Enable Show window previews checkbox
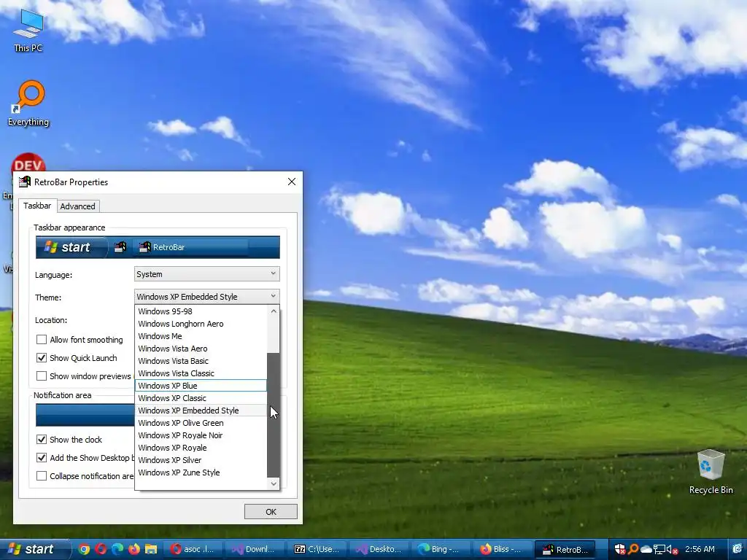This screenshot has width=747, height=560. pos(42,376)
